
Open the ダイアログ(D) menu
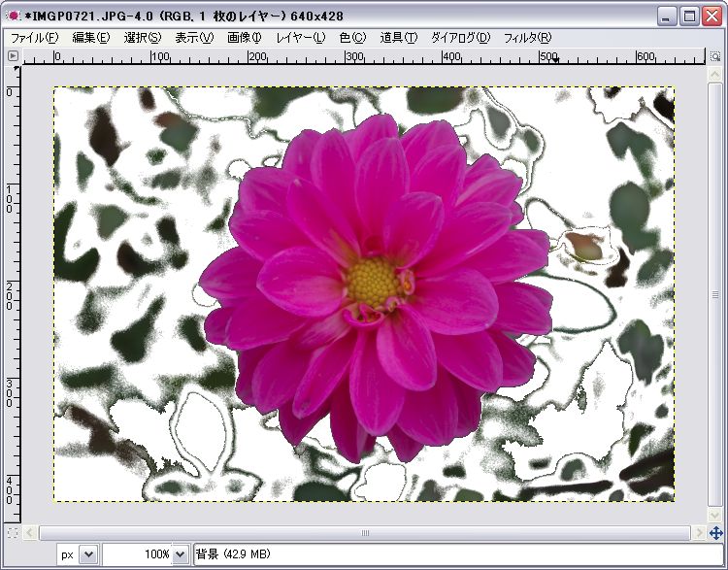[460, 38]
